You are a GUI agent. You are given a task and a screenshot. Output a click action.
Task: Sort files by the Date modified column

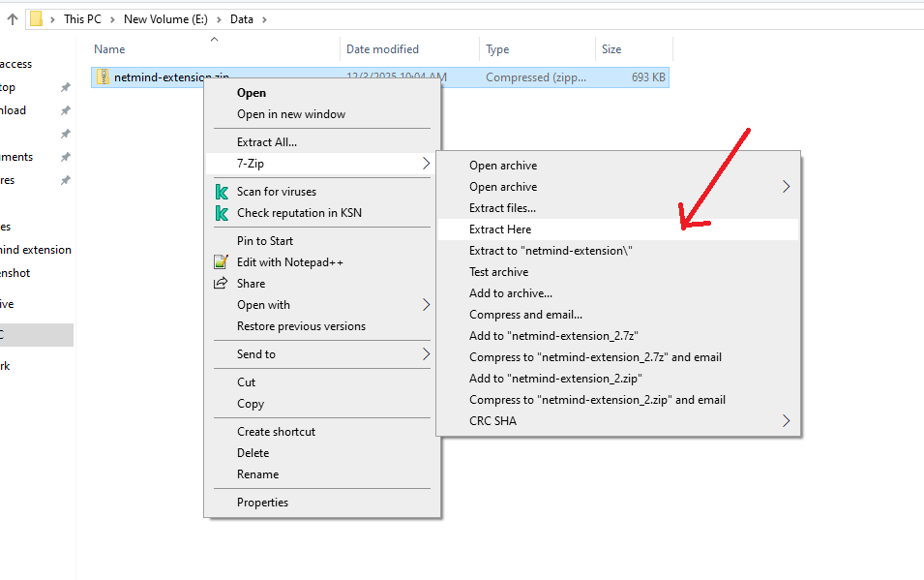tap(382, 49)
